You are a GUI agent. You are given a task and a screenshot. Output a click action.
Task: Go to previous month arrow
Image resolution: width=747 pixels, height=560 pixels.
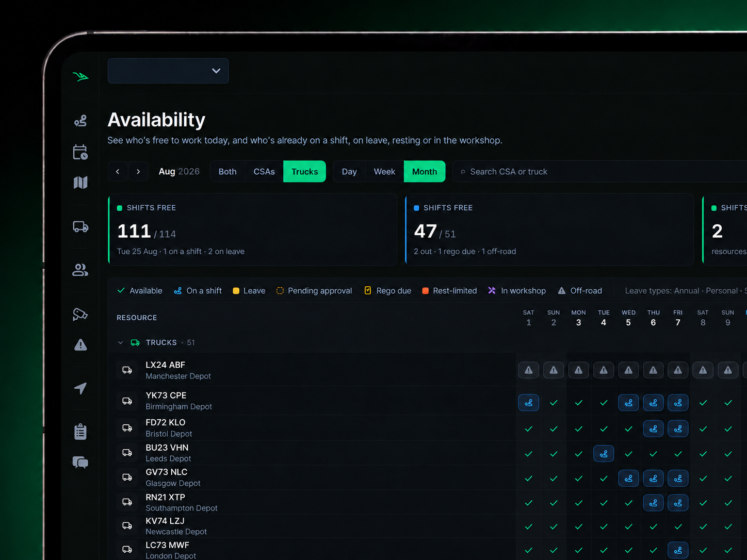pyautogui.click(x=118, y=172)
